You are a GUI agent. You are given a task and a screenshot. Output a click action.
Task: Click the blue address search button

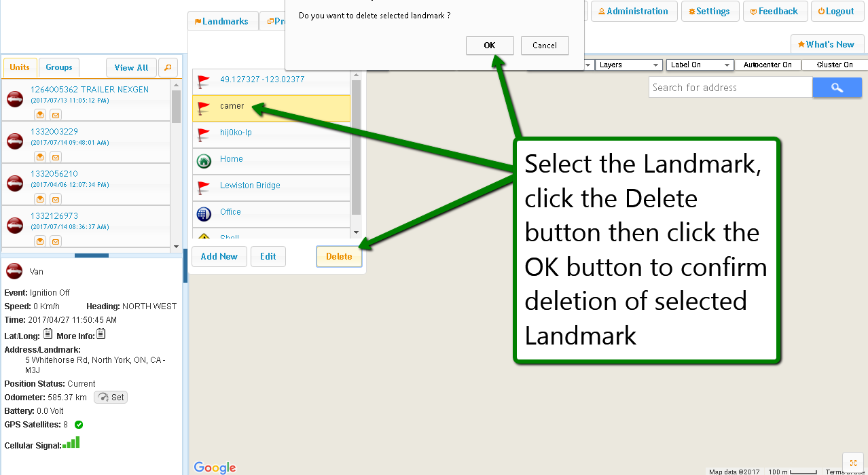pos(837,88)
